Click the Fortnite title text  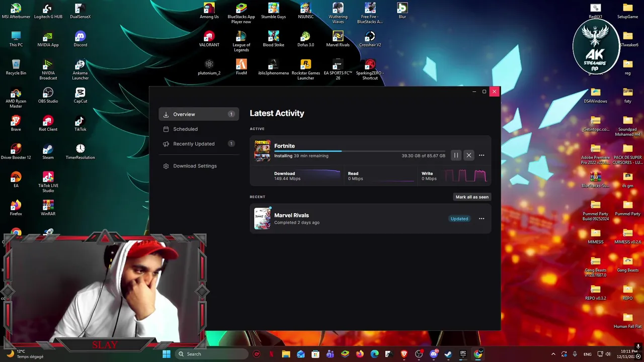coord(285,146)
